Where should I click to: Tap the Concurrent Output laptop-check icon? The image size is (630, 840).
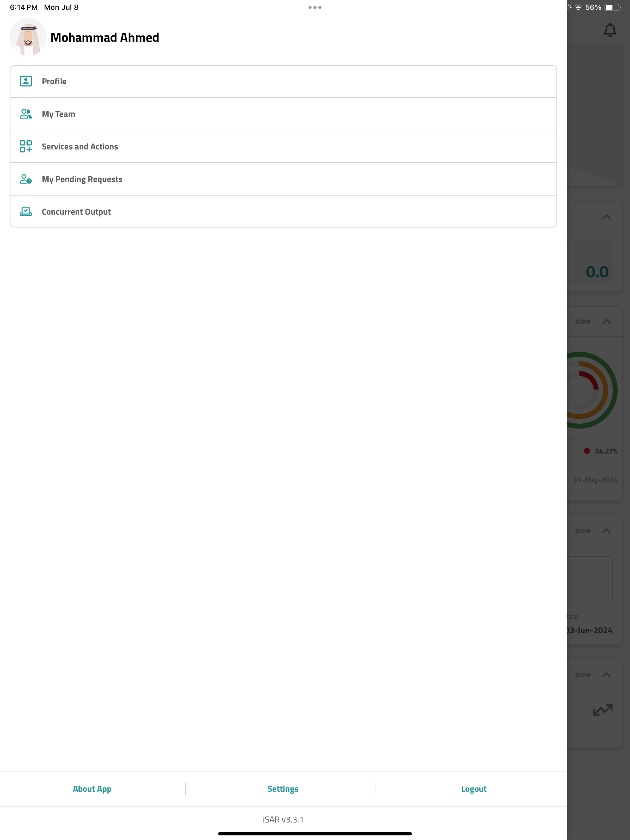pyautogui.click(x=26, y=212)
